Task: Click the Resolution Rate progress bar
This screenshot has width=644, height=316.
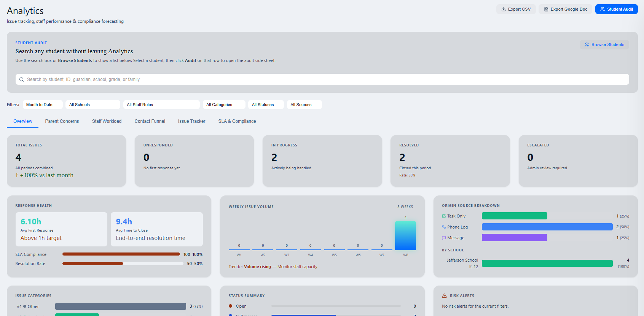Action: (x=123, y=263)
